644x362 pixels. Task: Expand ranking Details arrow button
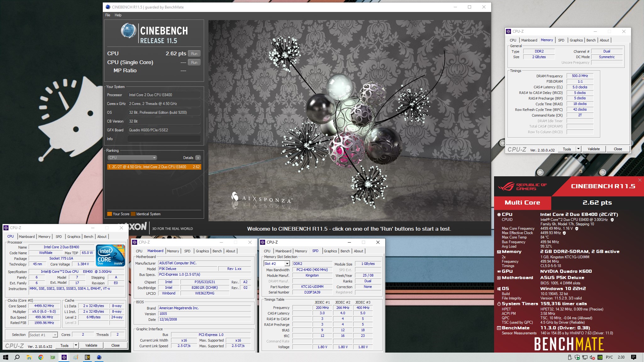pyautogui.click(x=198, y=158)
